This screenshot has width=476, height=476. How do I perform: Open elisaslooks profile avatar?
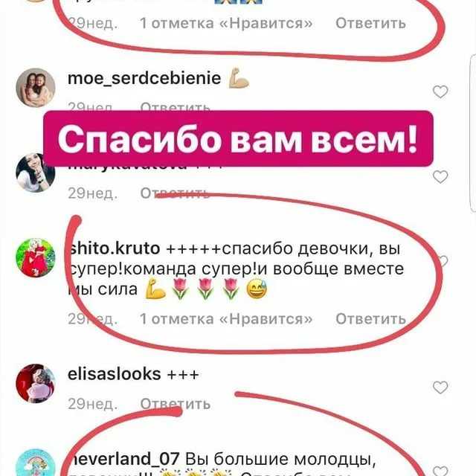36,384
